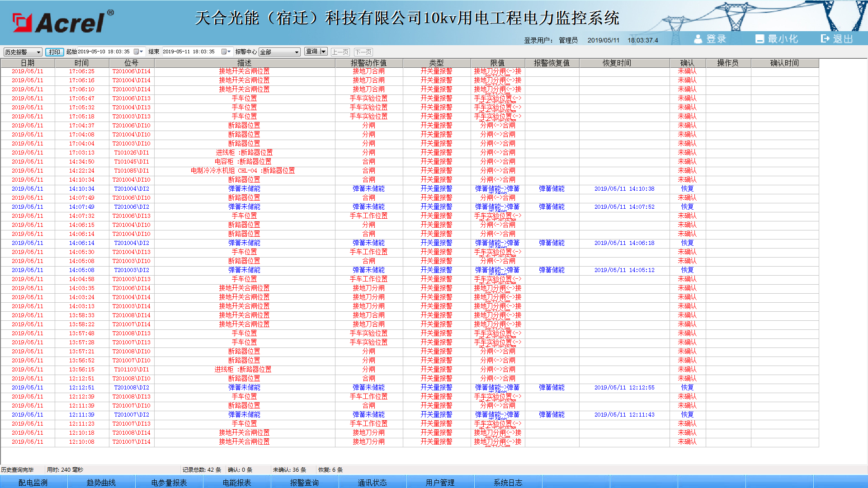The width and height of the screenshot is (868, 488).
Task: Click 恢复: 6 条 in status bar
Action: click(330, 470)
